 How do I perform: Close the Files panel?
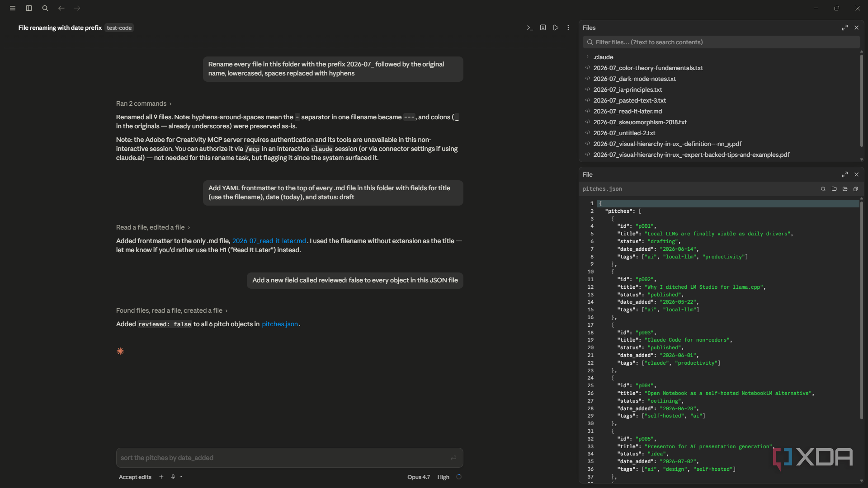pos(856,28)
